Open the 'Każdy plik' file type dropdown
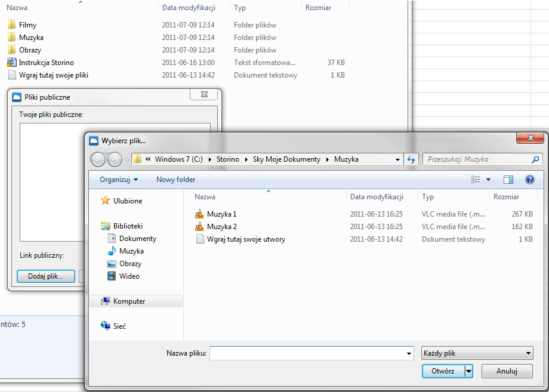Screen dimensions: 549x392 click(x=477, y=353)
